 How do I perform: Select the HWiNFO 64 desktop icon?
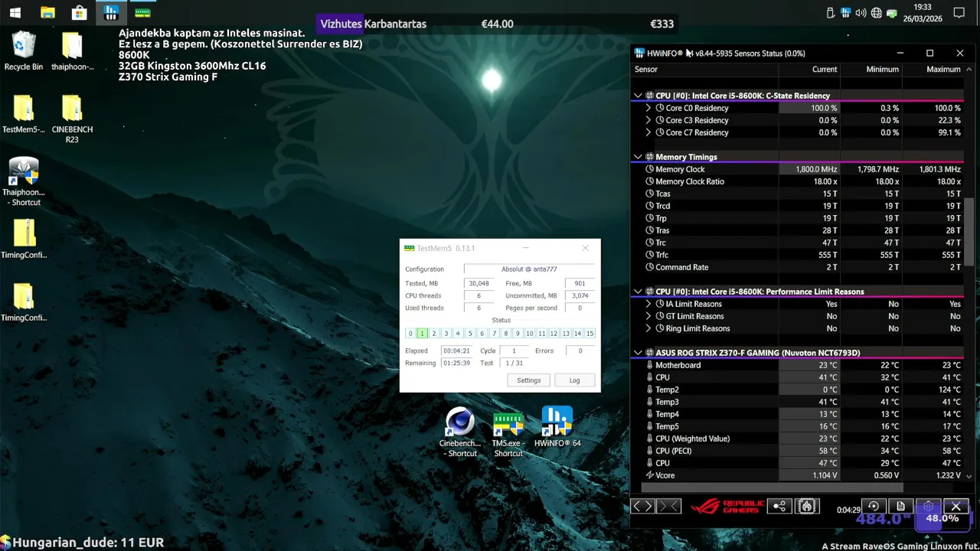point(557,427)
